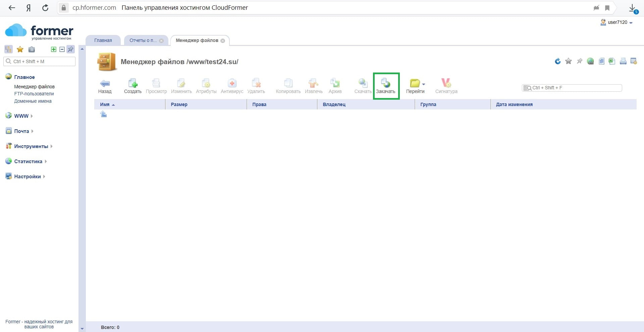
Task: Click the Сигнатура toolbar icon
Action: click(446, 83)
